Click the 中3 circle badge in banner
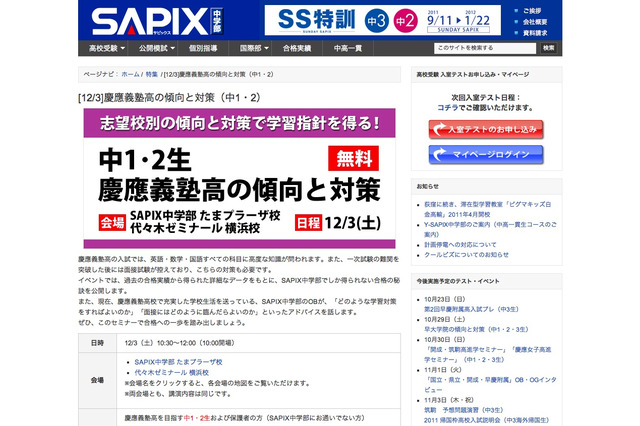Screen dimensions: 640x426 click(x=376, y=20)
